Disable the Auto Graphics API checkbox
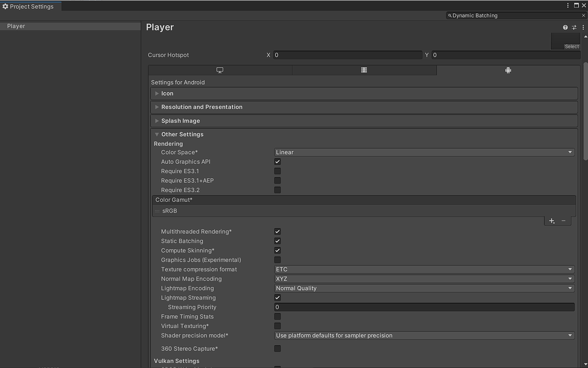 (277, 162)
